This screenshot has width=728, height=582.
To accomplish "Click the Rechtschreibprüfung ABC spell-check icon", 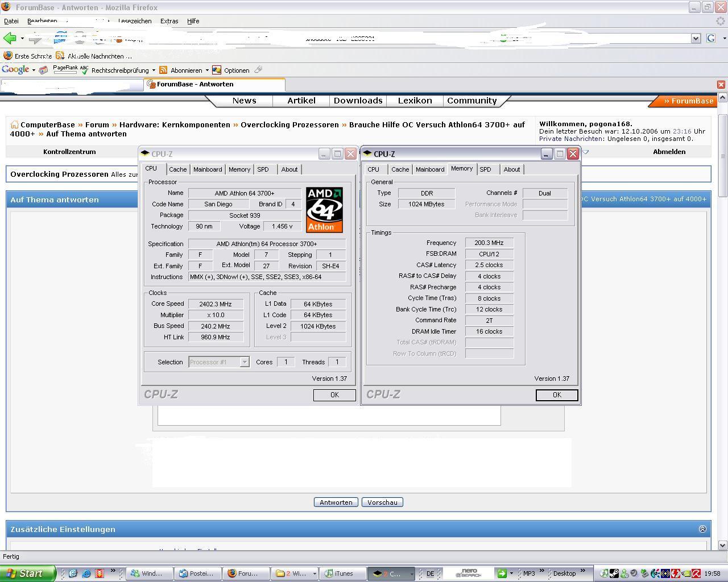I will click(84, 70).
